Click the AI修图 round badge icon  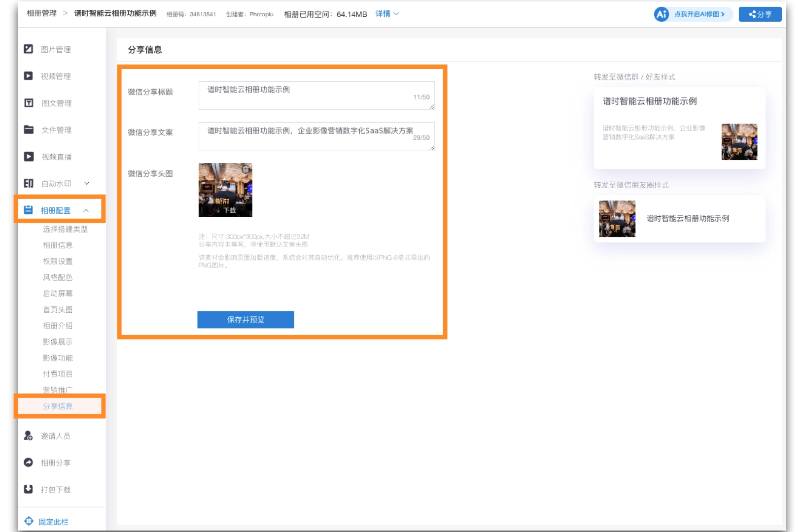click(661, 14)
